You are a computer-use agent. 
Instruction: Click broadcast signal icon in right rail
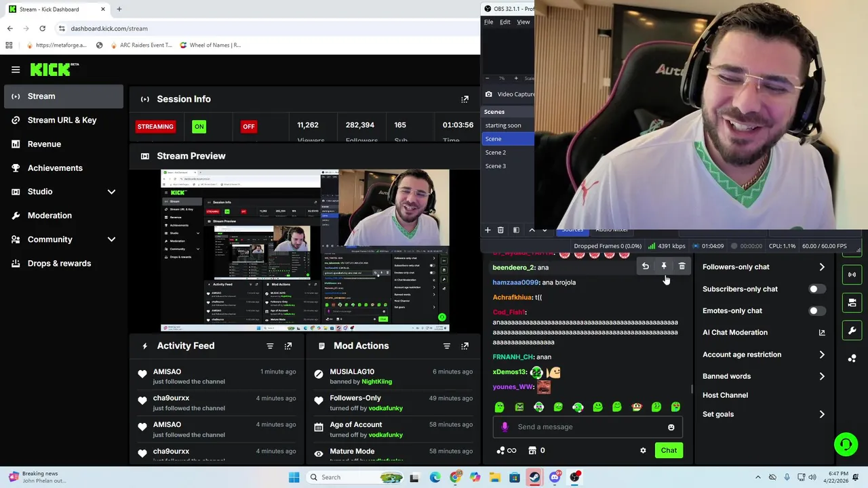pos(852,274)
